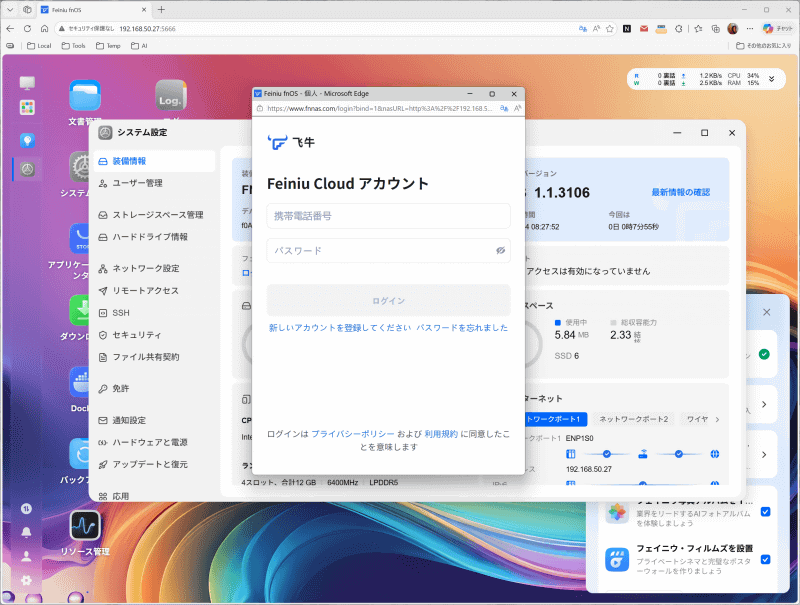Viewport: 800px width, 605px height.
Task: Open the Local bookmarks folder
Action: 39,46
